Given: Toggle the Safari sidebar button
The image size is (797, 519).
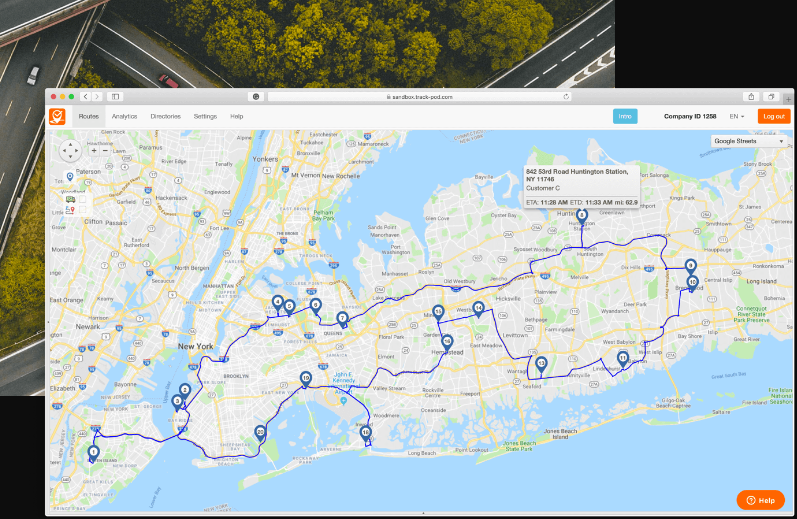Looking at the screenshot, I should tap(115, 97).
